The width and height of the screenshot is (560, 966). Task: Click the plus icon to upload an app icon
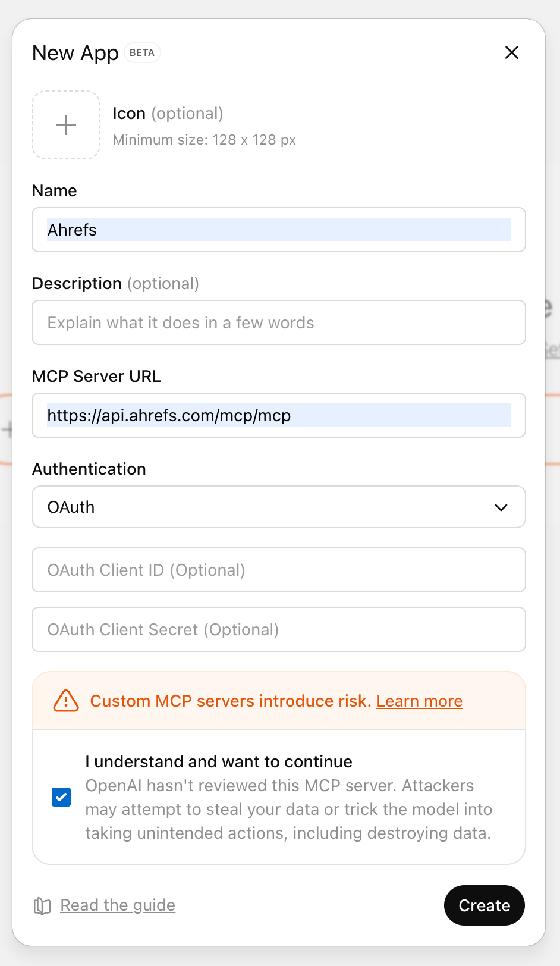coord(66,125)
